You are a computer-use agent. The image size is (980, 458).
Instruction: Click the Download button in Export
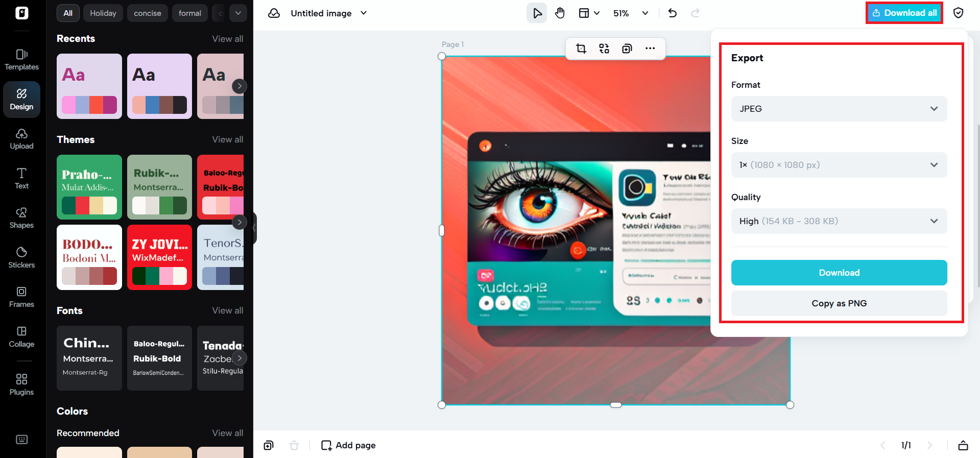(839, 273)
